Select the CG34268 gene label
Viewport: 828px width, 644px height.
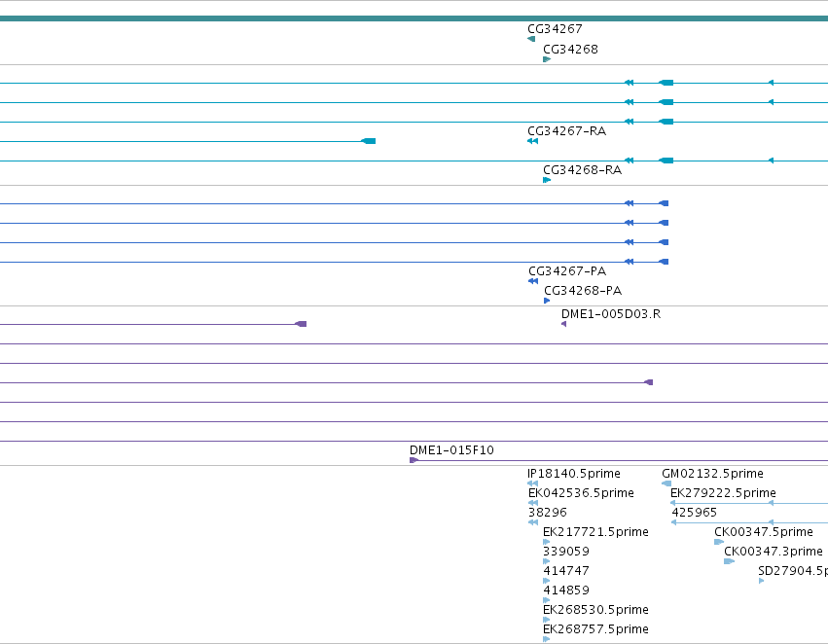pos(570,50)
